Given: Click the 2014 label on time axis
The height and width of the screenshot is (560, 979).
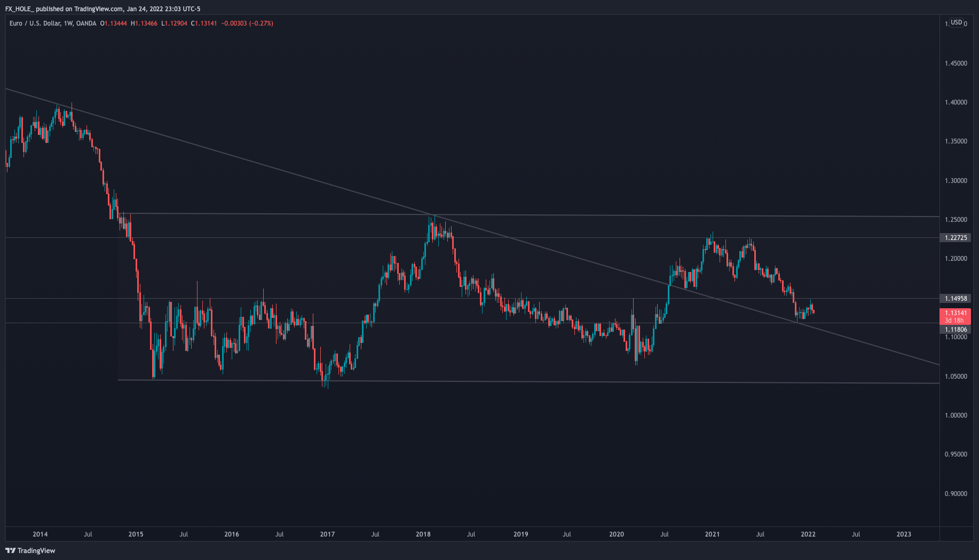Looking at the screenshot, I should tap(40, 534).
